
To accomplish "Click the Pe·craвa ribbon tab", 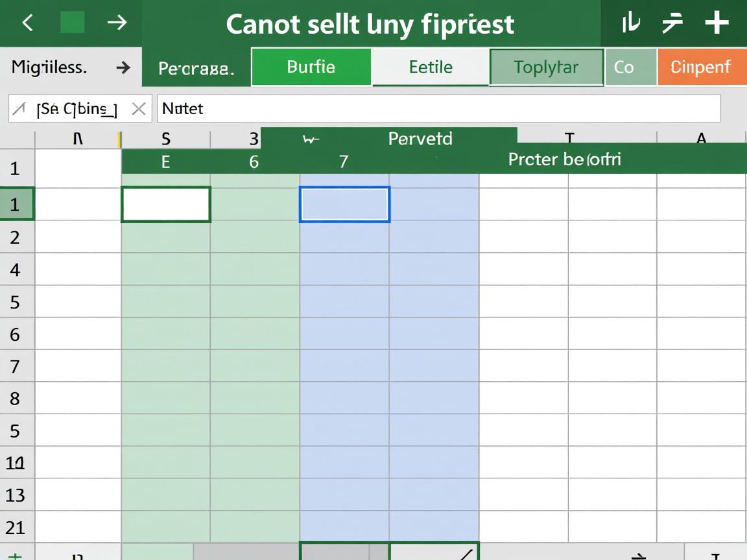I will pyautogui.click(x=196, y=67).
